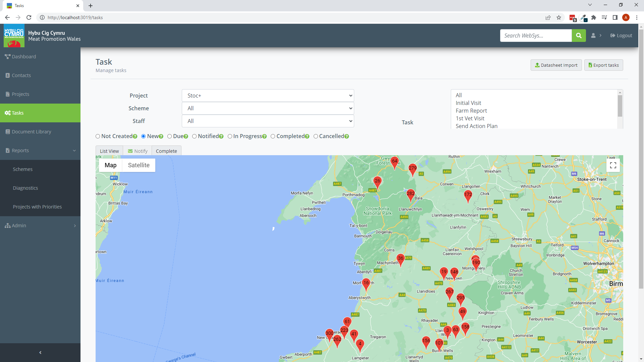Expand the Admin sidebar menu
This screenshot has height=362, width=644.
40,226
